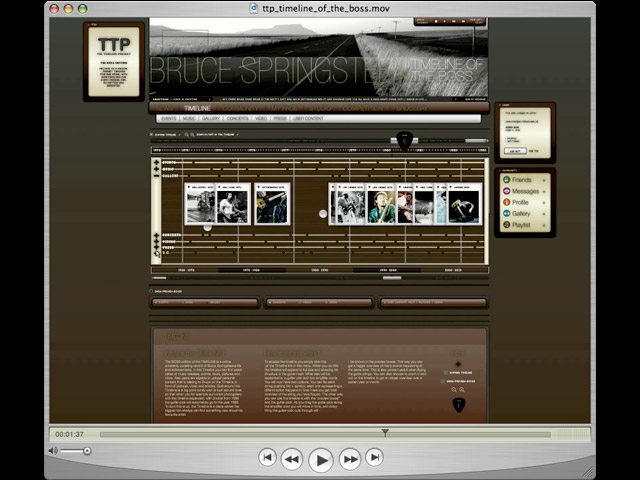Open the Friends community icon
Screen dimensions: 640x480
(x=506, y=180)
